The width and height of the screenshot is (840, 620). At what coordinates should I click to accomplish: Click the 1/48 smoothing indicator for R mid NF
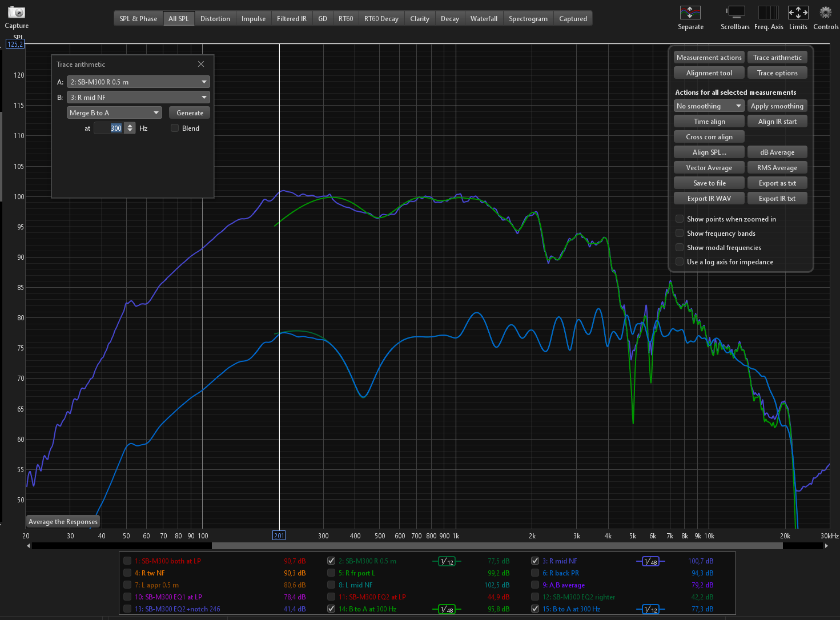(650, 561)
